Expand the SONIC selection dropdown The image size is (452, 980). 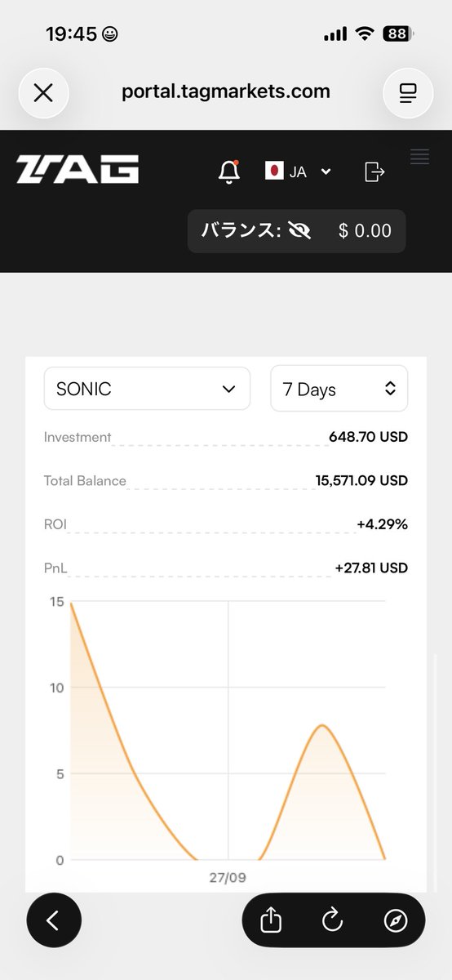[x=147, y=389]
